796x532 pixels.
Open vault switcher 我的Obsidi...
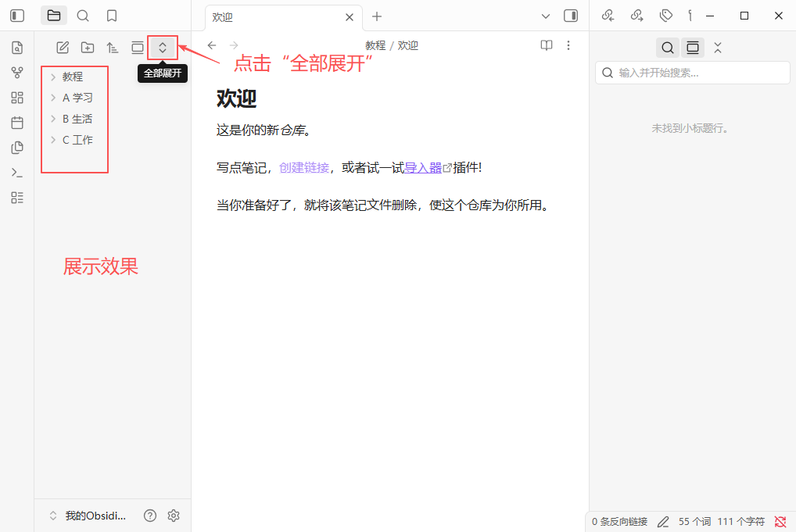pyautogui.click(x=88, y=516)
